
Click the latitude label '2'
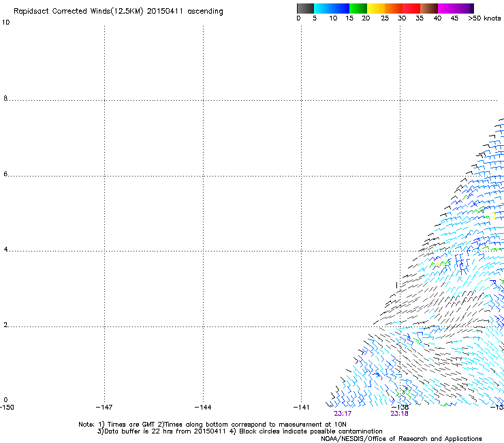[x=5, y=325]
